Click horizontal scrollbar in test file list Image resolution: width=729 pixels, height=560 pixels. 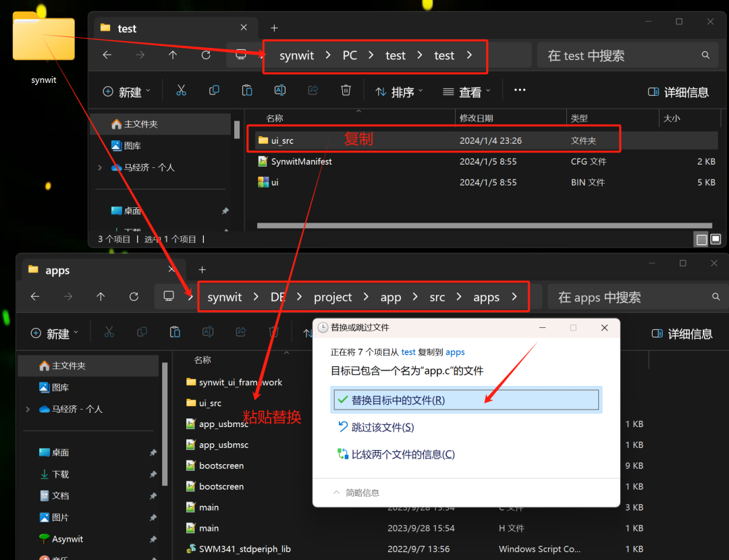tap(484, 226)
